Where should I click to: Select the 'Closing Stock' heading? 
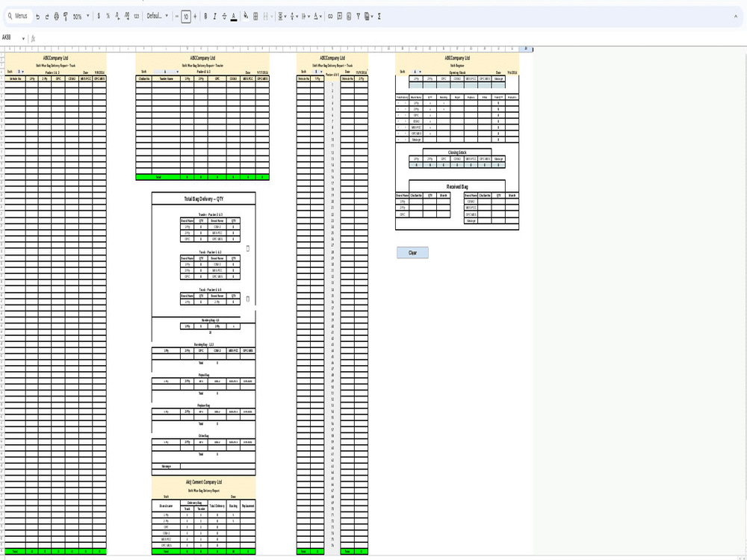coord(457,153)
